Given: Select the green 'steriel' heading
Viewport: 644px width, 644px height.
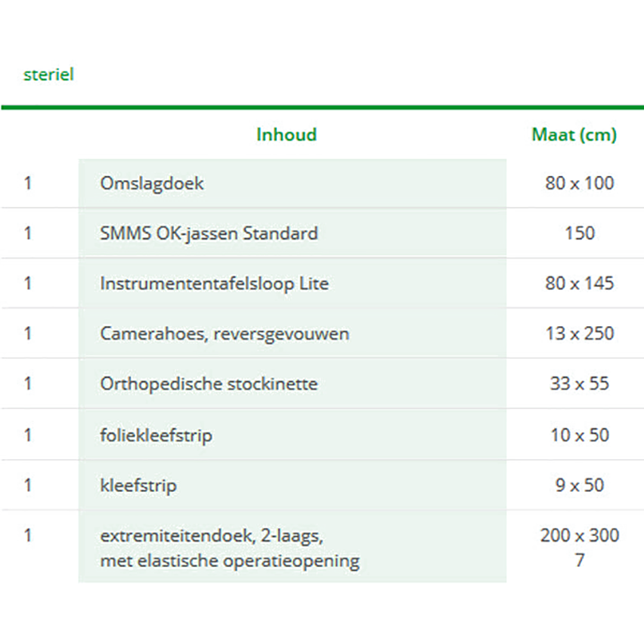Looking at the screenshot, I should tap(48, 75).
